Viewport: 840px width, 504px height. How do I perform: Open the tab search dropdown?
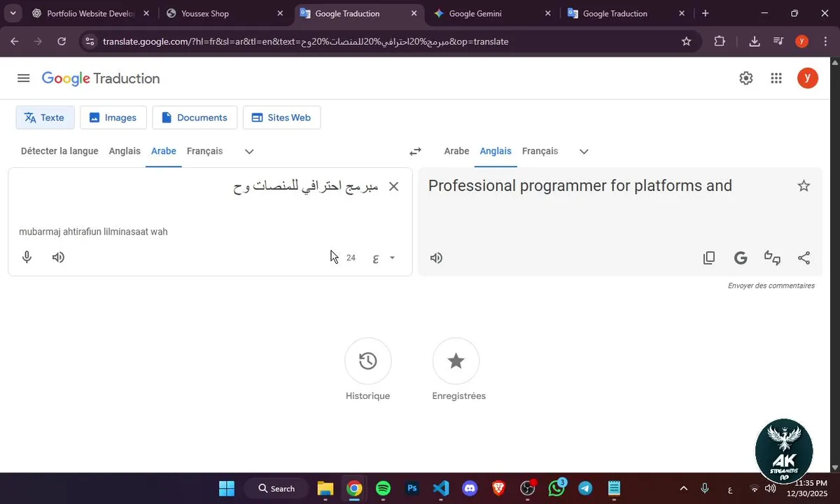(12, 13)
